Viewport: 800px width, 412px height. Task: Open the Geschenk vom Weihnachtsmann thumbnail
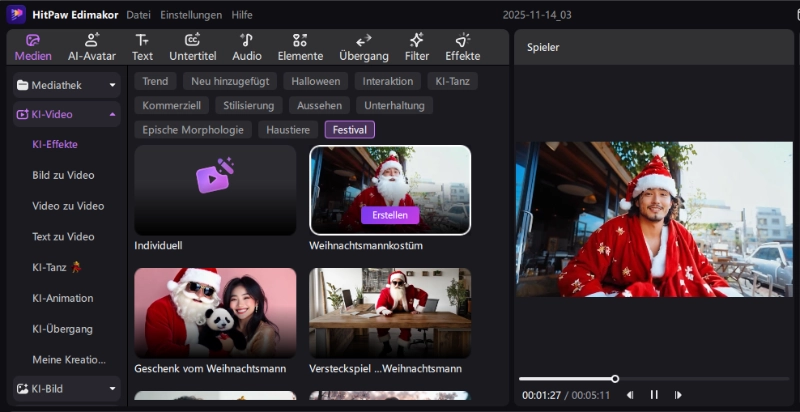click(x=215, y=313)
